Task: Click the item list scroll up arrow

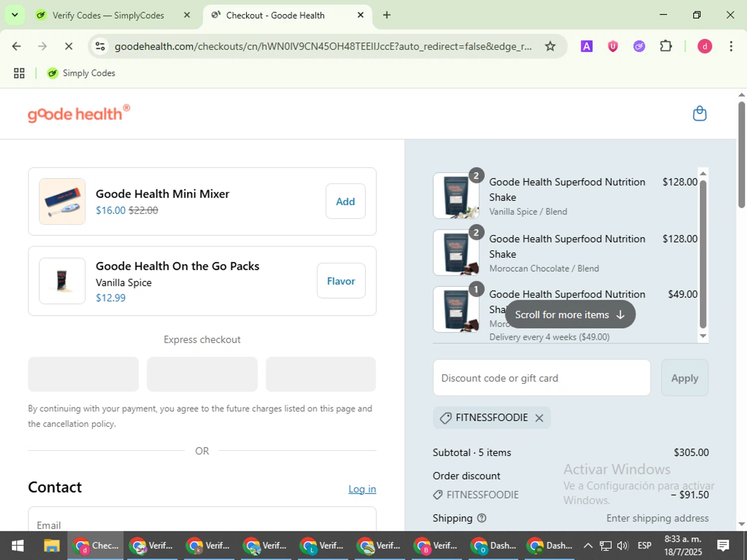Action: point(703,173)
